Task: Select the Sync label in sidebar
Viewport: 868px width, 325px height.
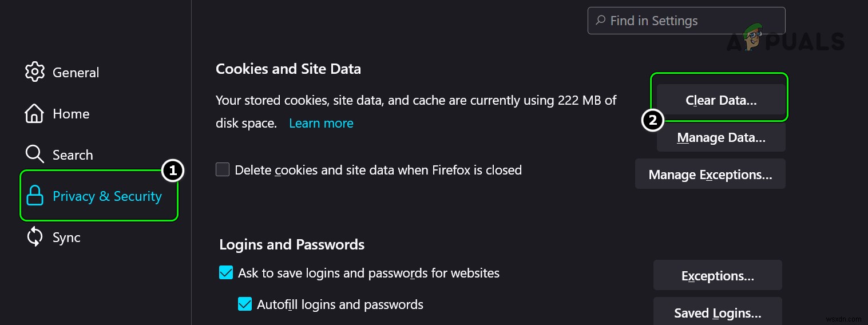Action: (x=66, y=237)
